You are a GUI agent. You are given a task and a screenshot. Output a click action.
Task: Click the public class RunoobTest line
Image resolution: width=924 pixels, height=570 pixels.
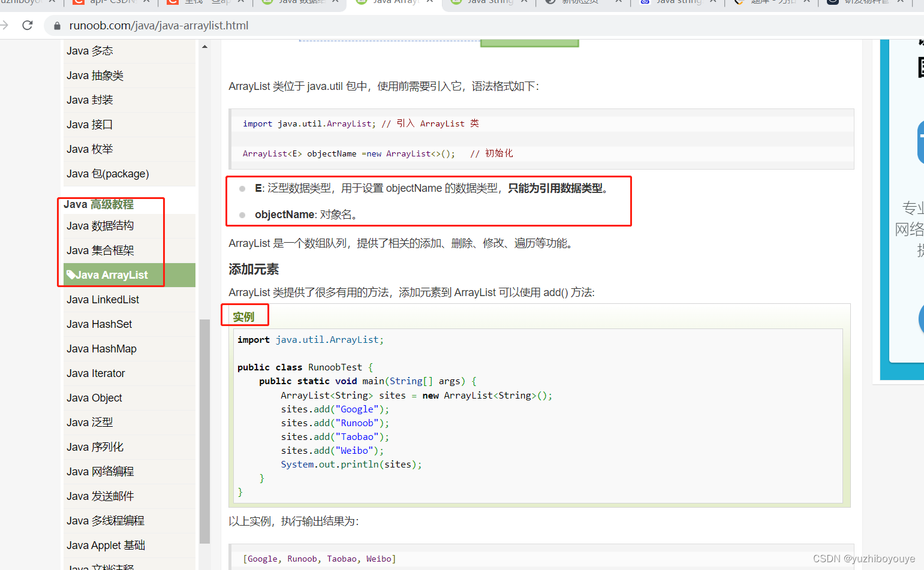coord(305,367)
